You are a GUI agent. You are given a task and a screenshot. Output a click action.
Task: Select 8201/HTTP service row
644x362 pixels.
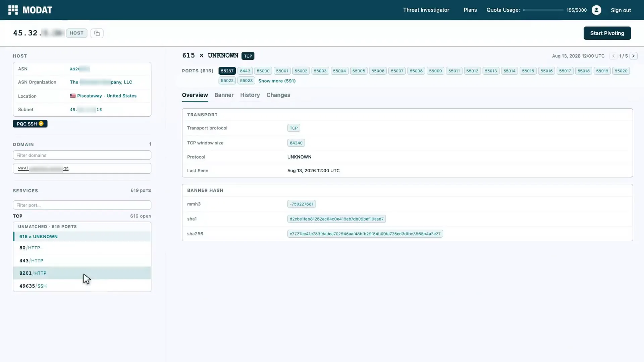[x=82, y=273]
